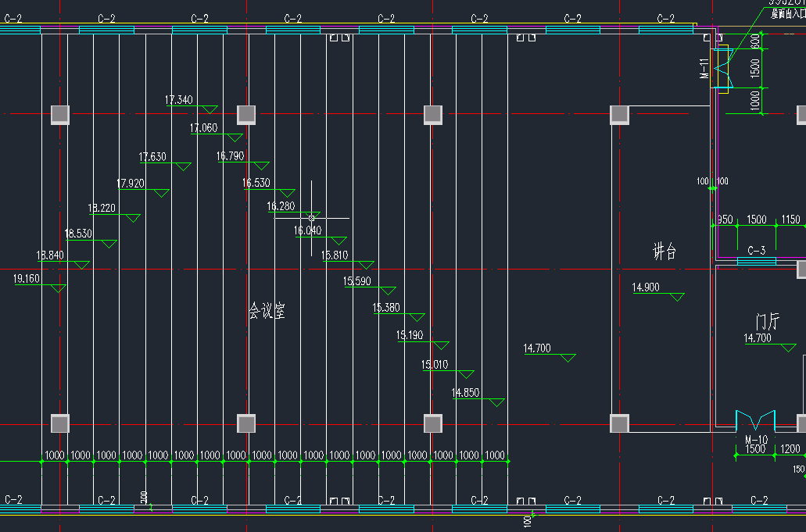
Task: Click the 讲台 room label
Action: pyautogui.click(x=665, y=252)
